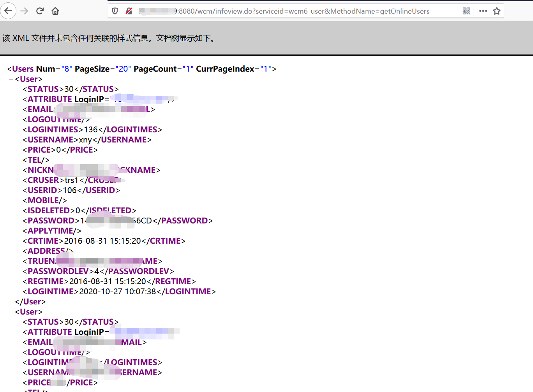The image size is (533, 392).
Task: Click the second STATUS 30 line
Action: tap(71, 322)
